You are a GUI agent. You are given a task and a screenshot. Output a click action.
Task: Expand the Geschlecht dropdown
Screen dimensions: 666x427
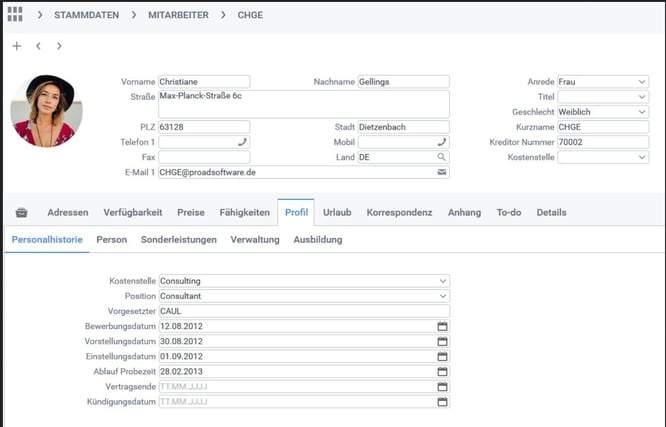(641, 112)
